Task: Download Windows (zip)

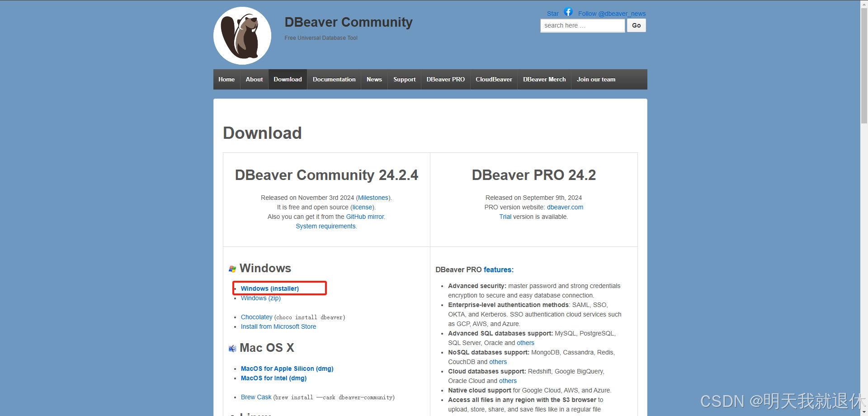Action: [261, 298]
